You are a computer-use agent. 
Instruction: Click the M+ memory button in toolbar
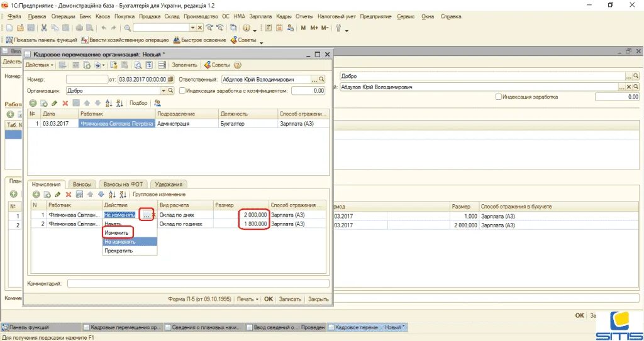(314, 28)
